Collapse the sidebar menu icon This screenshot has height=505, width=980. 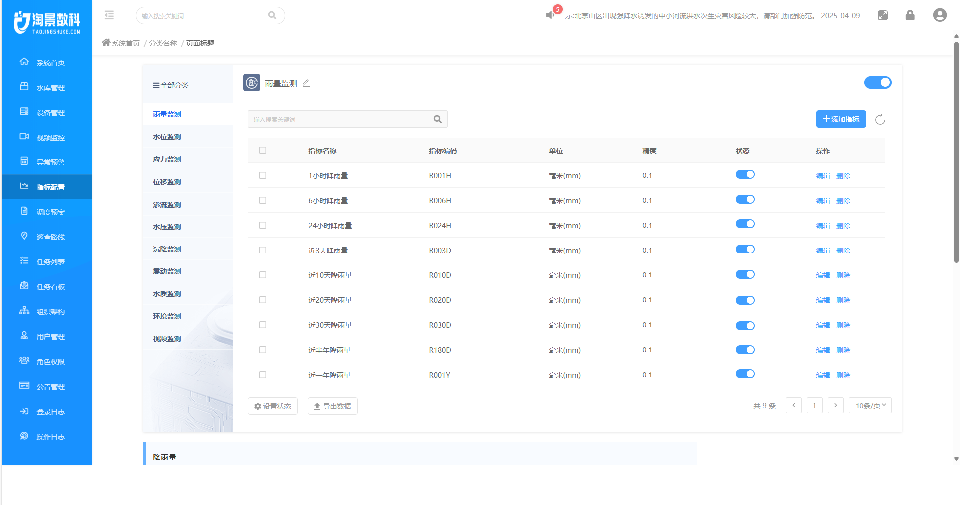coord(109,15)
